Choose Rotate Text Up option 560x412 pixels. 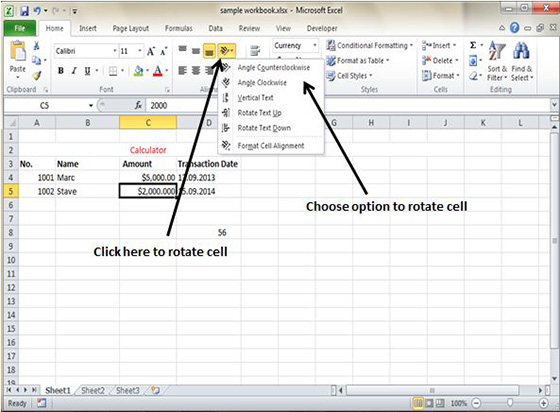click(x=270, y=113)
